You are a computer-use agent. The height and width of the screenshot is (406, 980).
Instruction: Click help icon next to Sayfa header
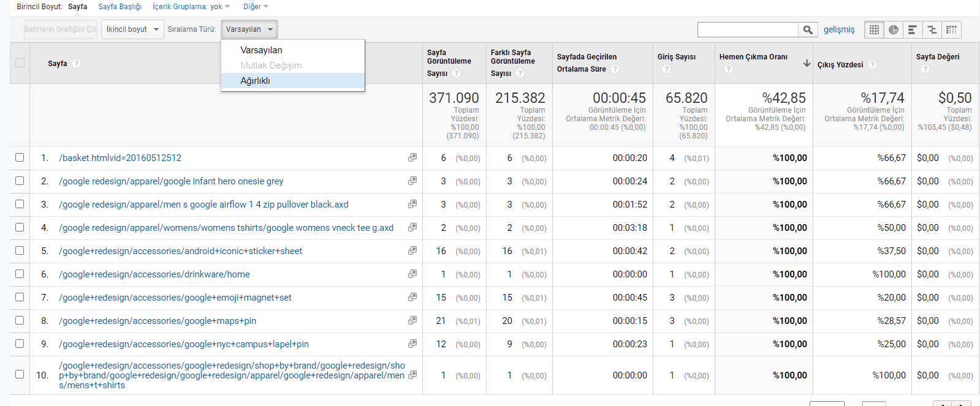77,63
